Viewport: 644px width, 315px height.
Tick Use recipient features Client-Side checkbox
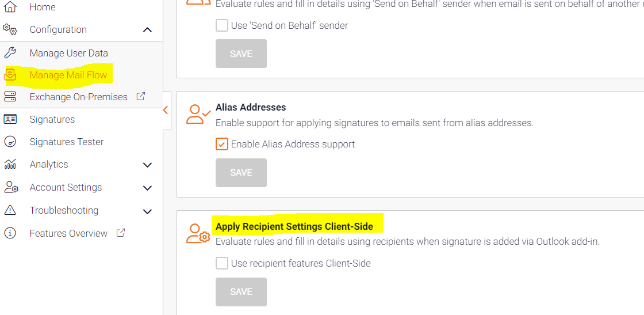click(222, 263)
